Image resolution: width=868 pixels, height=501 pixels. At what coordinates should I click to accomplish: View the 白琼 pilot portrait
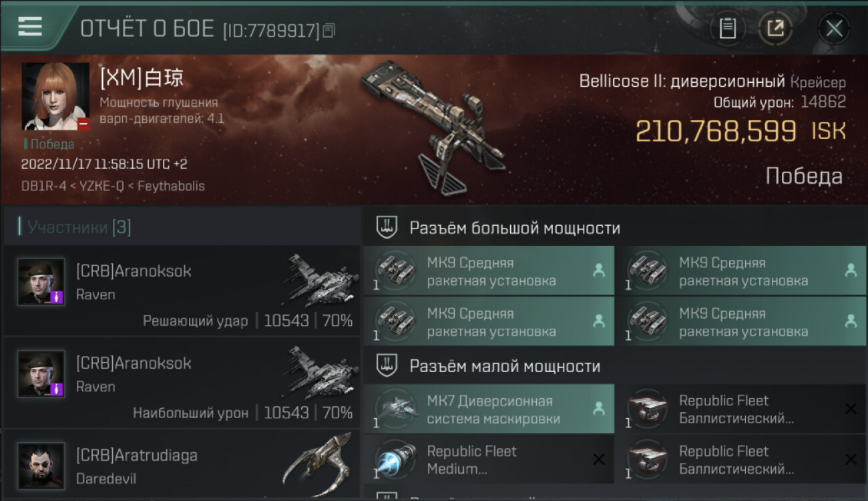(x=55, y=96)
